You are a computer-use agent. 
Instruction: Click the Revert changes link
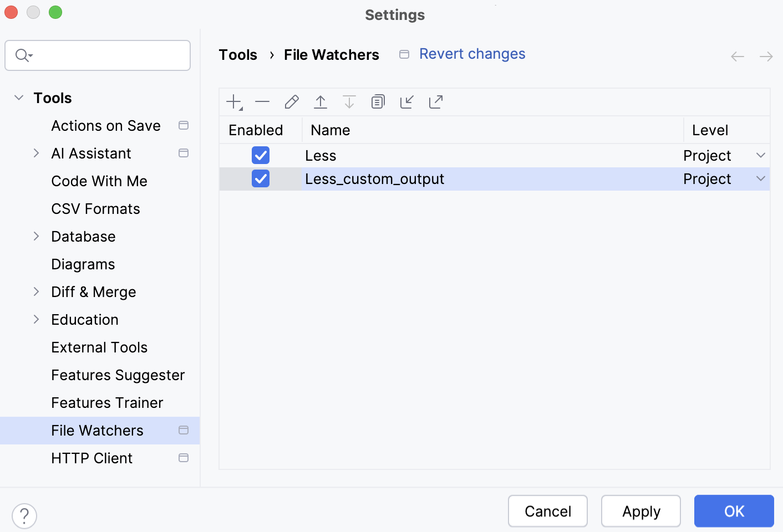coord(472,53)
